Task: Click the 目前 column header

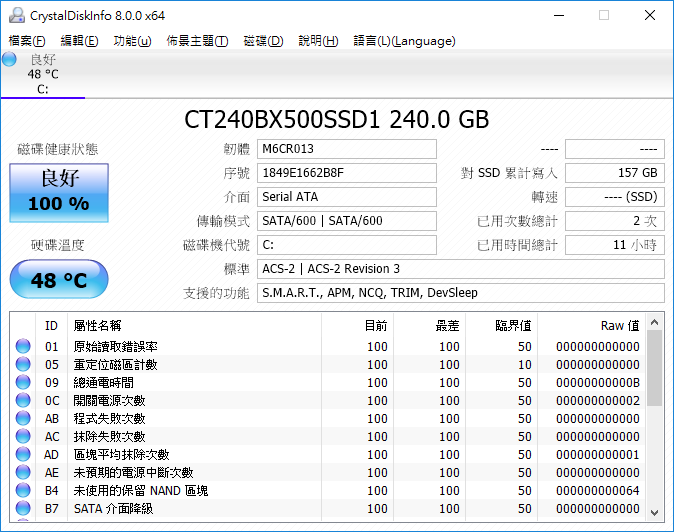Action: tap(357, 326)
